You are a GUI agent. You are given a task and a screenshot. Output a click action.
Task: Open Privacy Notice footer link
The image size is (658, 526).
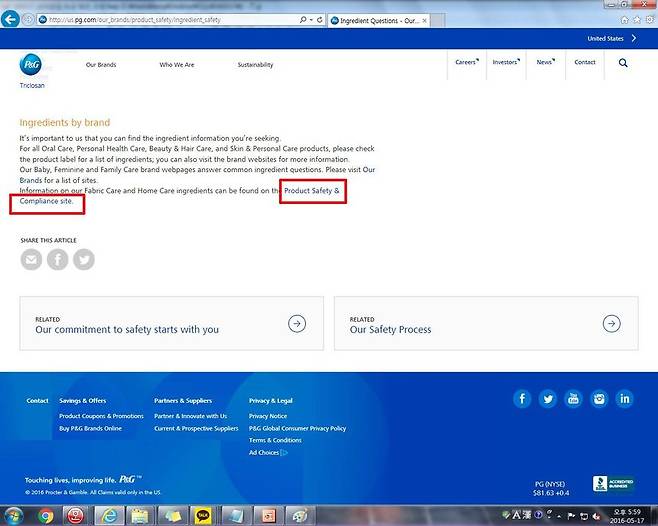pyautogui.click(x=268, y=416)
